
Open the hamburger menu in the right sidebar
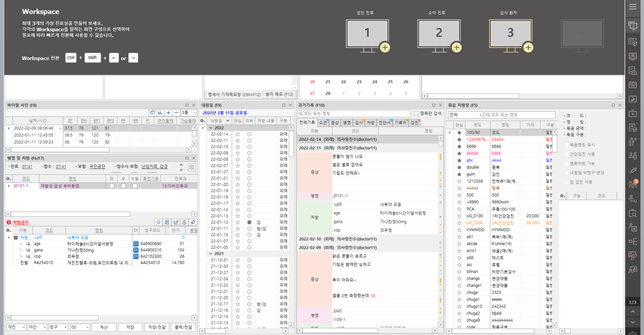633,7
